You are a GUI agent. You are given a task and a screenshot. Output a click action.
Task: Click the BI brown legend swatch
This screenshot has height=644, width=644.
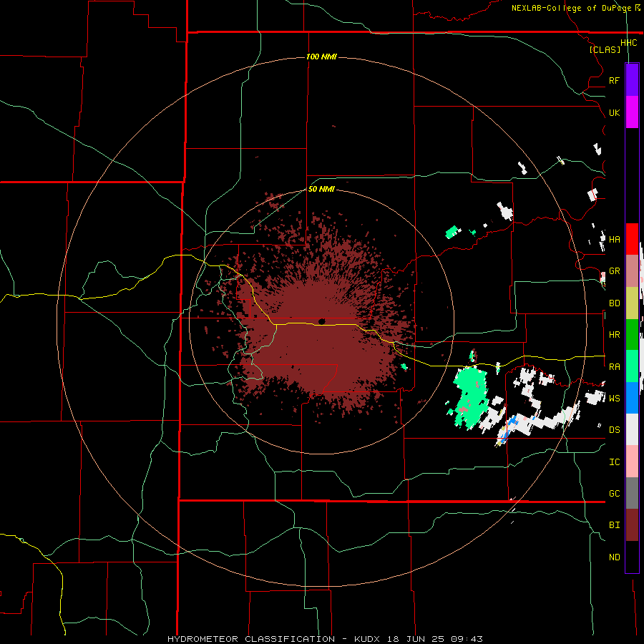pyautogui.click(x=632, y=525)
